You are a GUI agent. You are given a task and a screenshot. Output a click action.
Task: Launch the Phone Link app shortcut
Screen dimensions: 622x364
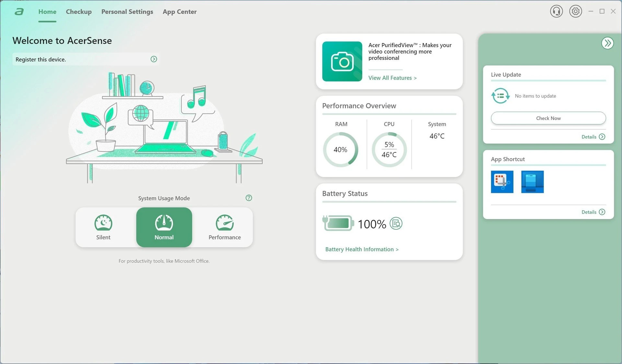[532, 182]
